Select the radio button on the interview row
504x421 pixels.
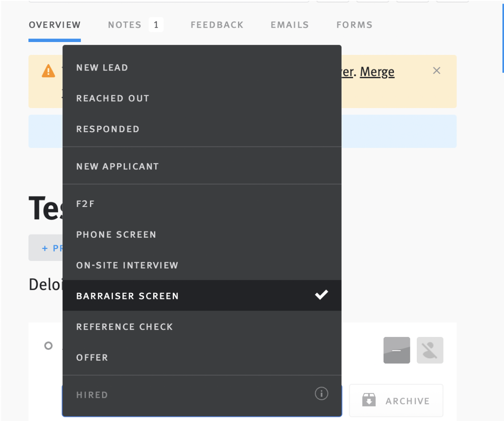pos(48,345)
